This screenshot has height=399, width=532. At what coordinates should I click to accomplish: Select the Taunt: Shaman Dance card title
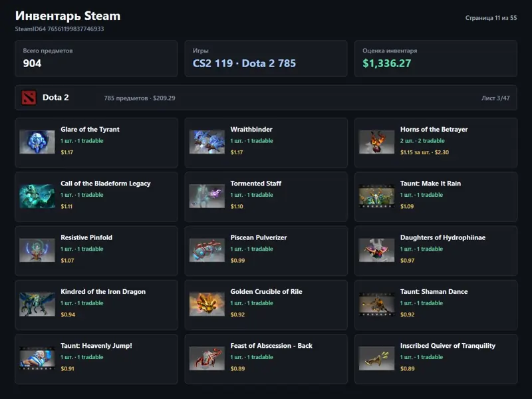tap(434, 292)
